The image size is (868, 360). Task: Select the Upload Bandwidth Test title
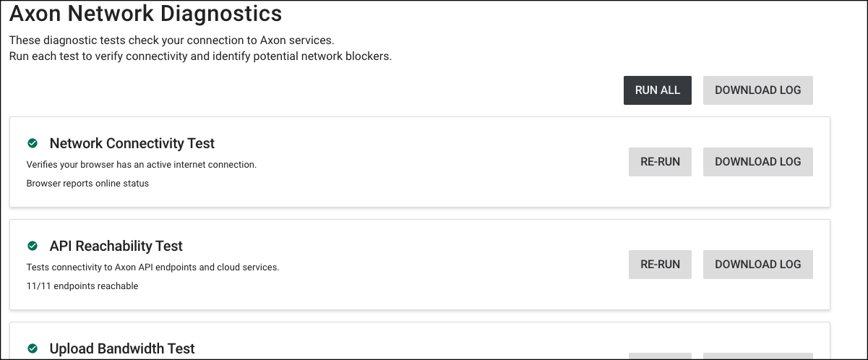coord(122,348)
